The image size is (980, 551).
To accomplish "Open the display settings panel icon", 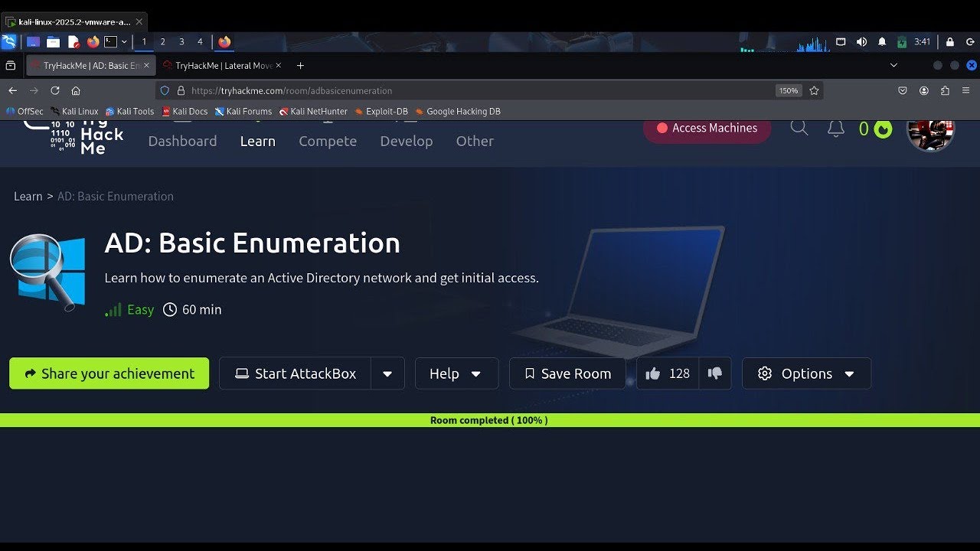I will click(841, 42).
